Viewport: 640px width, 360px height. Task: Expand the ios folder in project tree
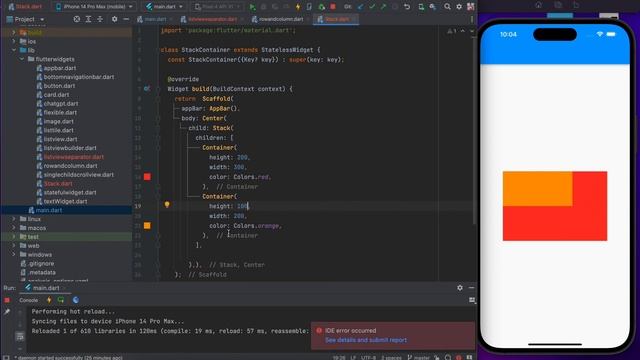13,41
